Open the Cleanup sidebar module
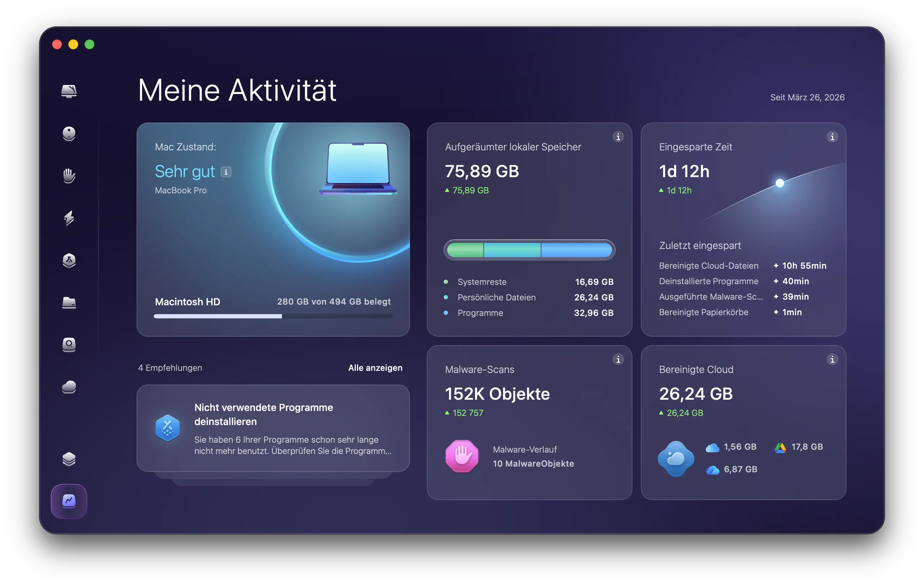The height and width of the screenshot is (586, 924). tap(69, 134)
